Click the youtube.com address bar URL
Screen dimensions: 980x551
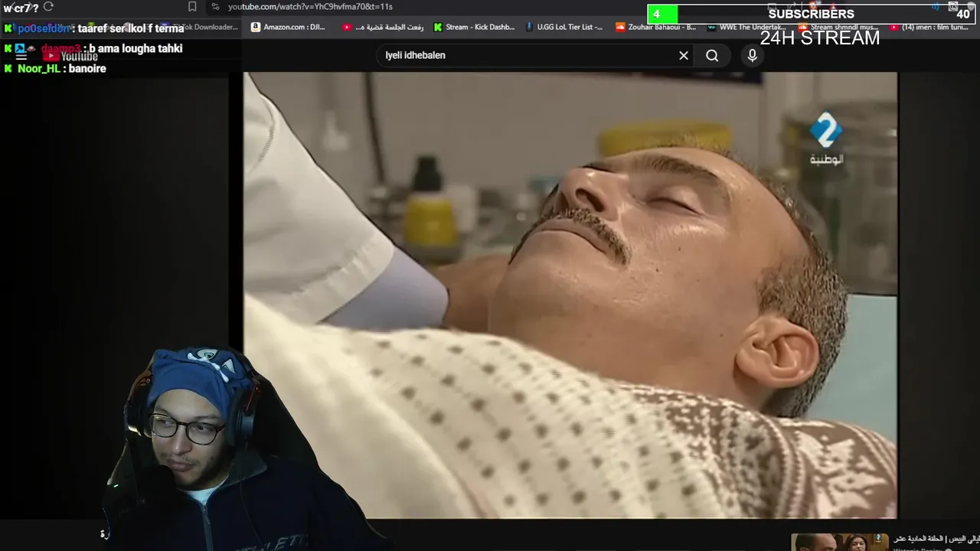click(x=310, y=7)
